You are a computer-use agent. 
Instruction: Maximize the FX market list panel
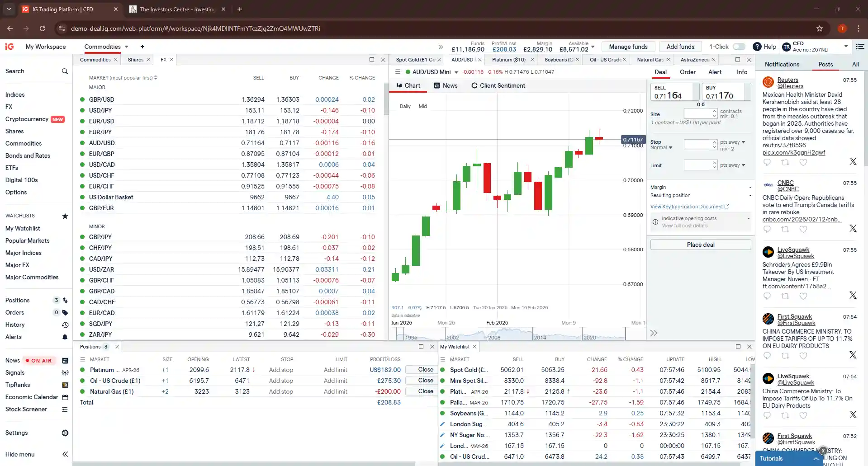(x=372, y=60)
